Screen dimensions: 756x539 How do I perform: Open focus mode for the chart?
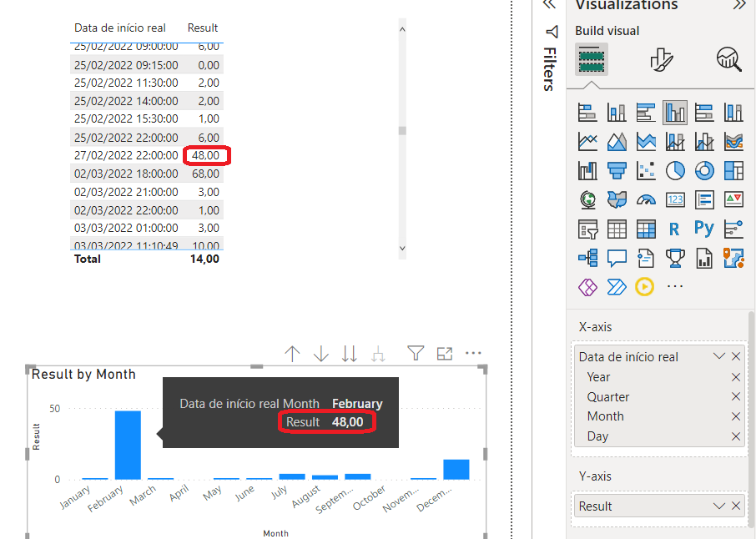click(445, 354)
